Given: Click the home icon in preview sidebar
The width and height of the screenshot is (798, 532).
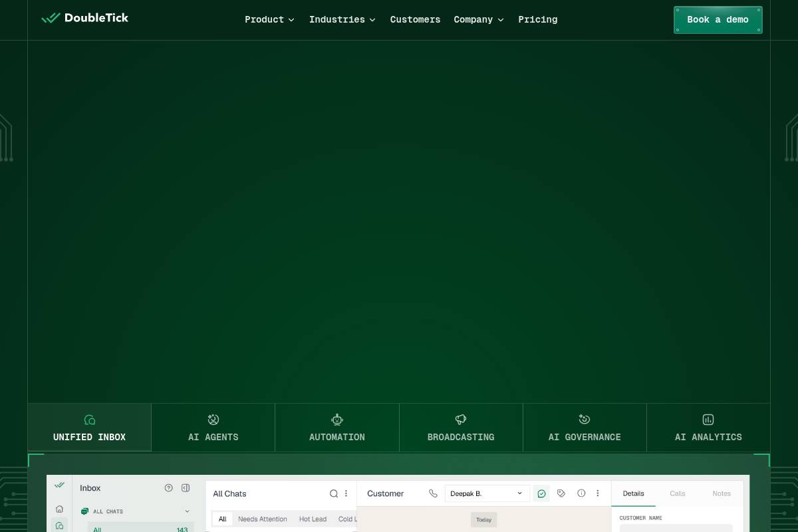Looking at the screenshot, I should pyautogui.click(x=59, y=509).
